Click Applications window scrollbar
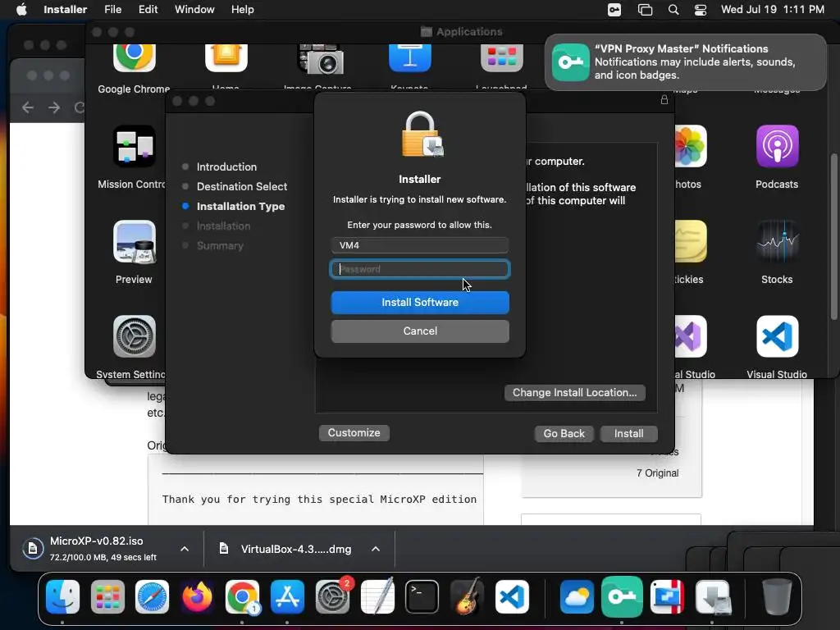840x630 pixels. click(834, 237)
